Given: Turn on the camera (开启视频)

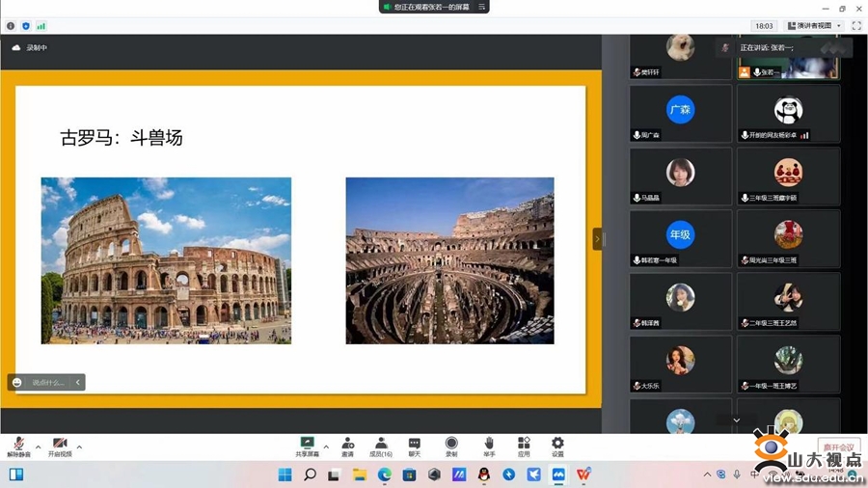Looking at the screenshot, I should point(60,446).
